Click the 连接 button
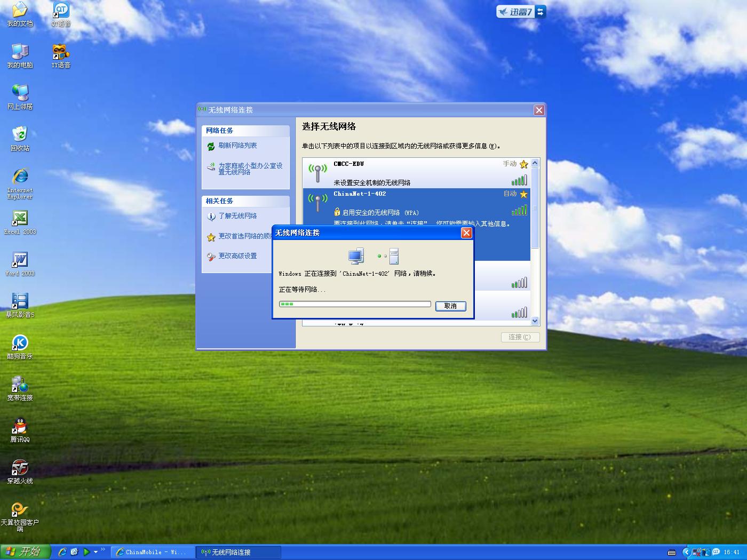Image resolution: width=747 pixels, height=560 pixels. click(x=520, y=337)
